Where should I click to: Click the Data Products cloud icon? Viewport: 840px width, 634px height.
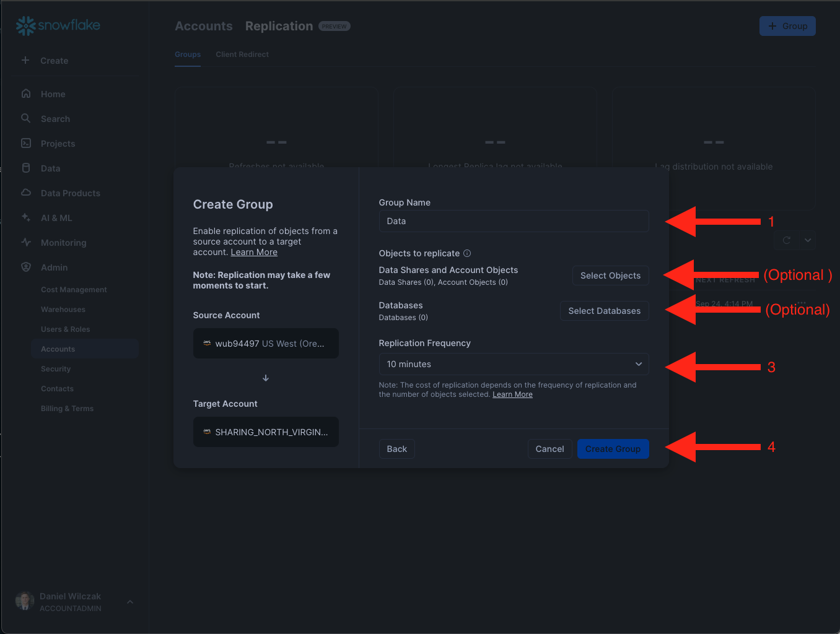click(26, 193)
